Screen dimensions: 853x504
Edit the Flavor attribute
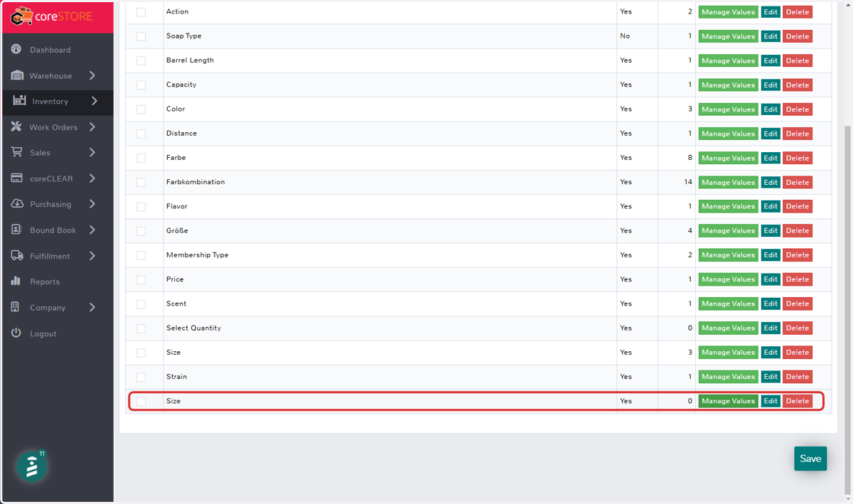tap(771, 207)
